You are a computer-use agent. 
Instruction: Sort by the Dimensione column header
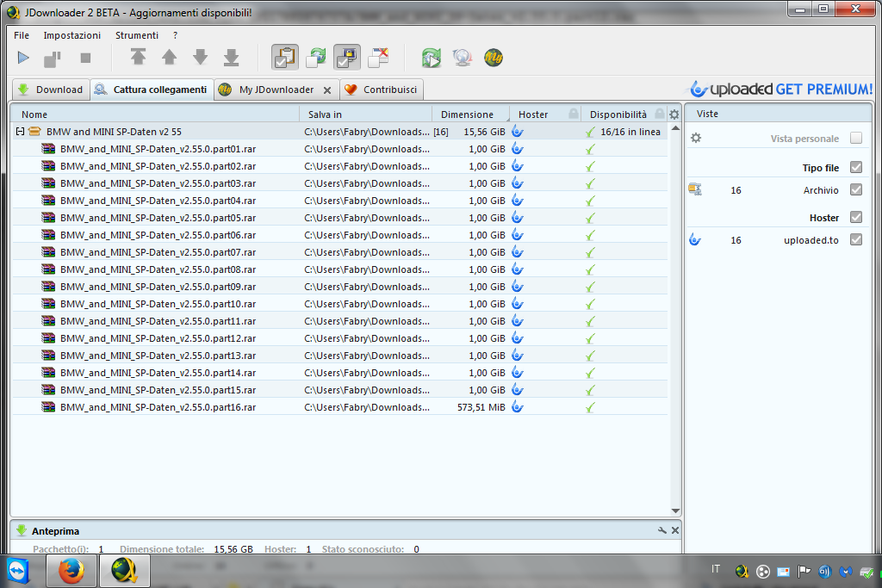pos(470,115)
